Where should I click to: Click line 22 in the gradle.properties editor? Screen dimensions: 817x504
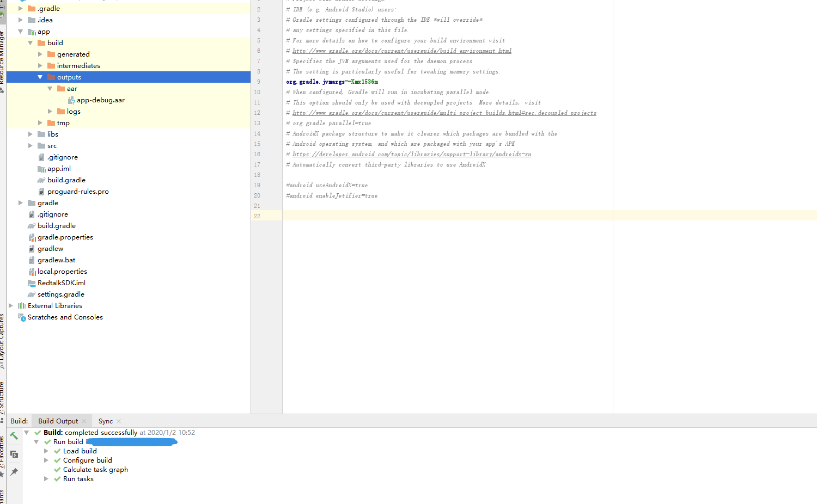pos(381,216)
